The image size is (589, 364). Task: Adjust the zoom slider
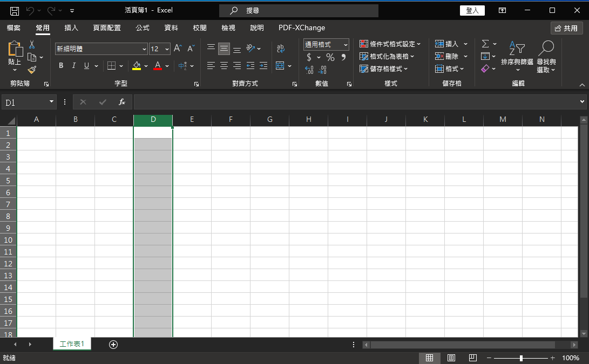pos(521,358)
